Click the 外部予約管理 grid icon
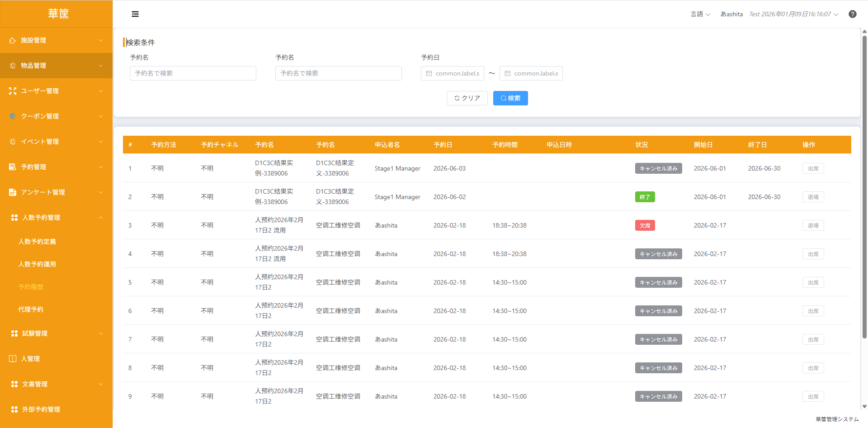 click(14, 409)
